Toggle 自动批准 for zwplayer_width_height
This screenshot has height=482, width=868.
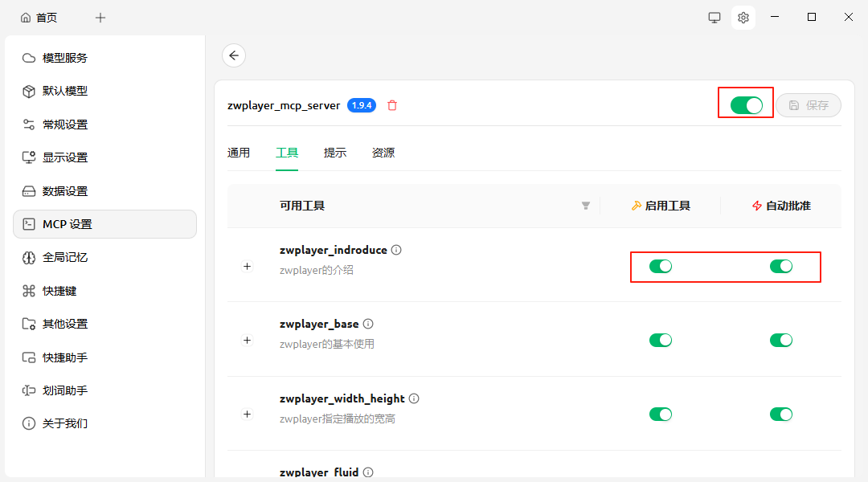pyautogui.click(x=781, y=414)
